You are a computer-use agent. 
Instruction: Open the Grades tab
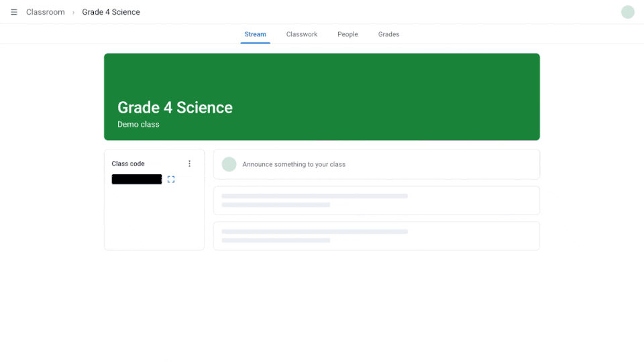(388, 34)
